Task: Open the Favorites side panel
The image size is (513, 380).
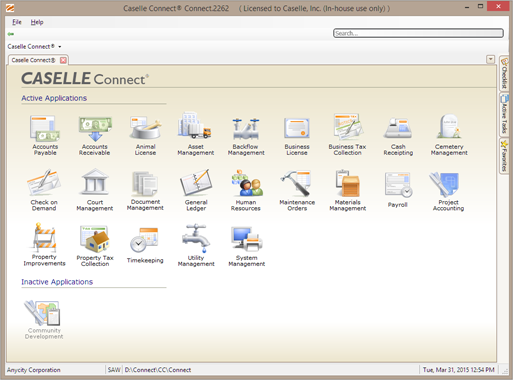Action: pyautogui.click(x=504, y=156)
